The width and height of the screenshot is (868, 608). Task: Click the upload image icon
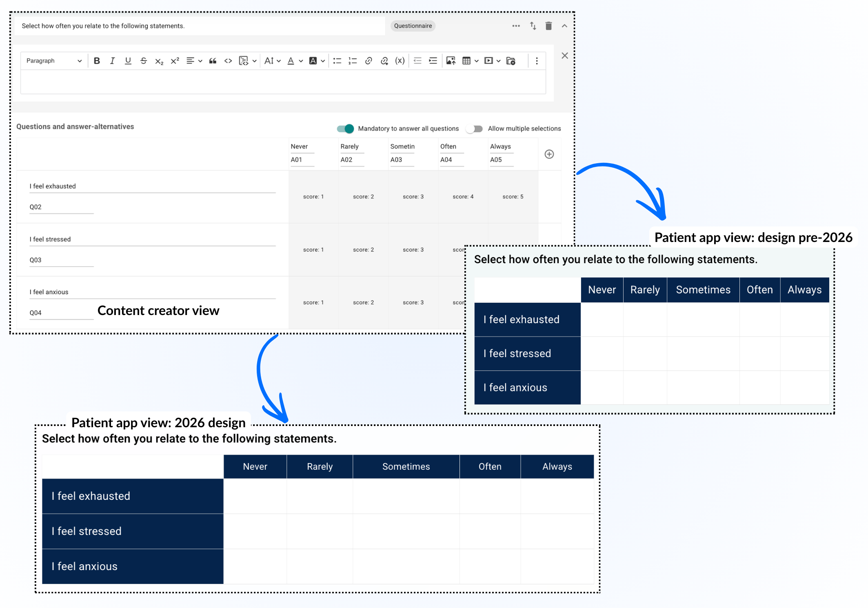[451, 61]
